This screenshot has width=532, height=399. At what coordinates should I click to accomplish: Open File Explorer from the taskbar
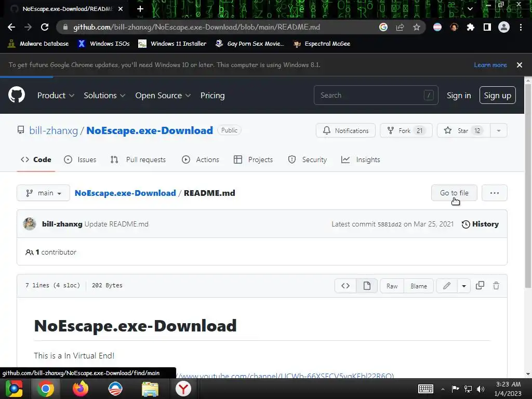150,389
